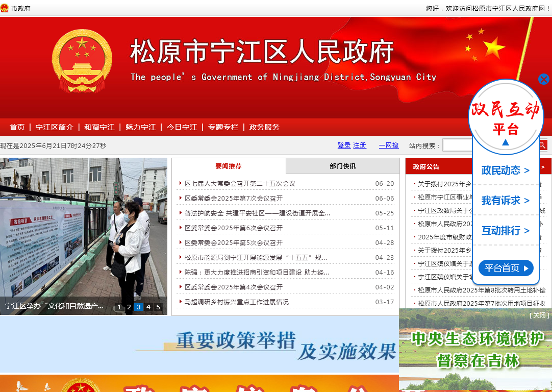Open the 魅力宁江 navigation item
The image size is (552, 392).
140,127
